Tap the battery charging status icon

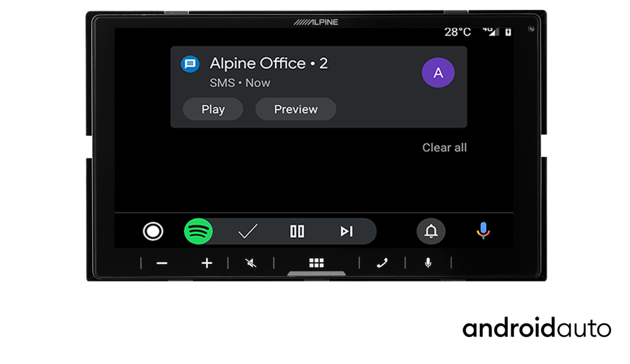(508, 32)
